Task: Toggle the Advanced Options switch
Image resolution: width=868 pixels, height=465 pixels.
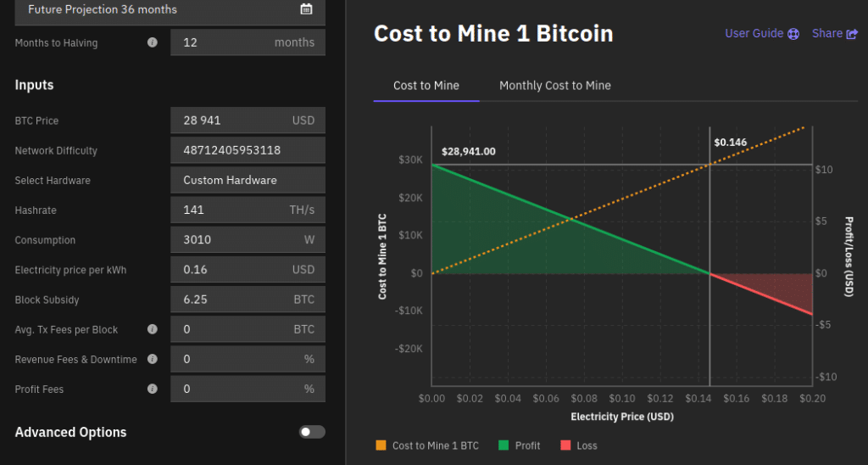Action: [x=312, y=432]
